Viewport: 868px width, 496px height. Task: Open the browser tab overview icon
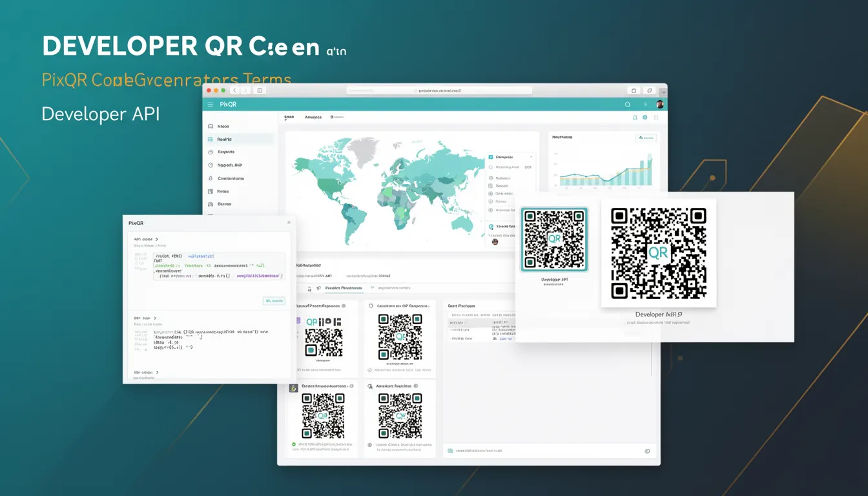tap(650, 91)
